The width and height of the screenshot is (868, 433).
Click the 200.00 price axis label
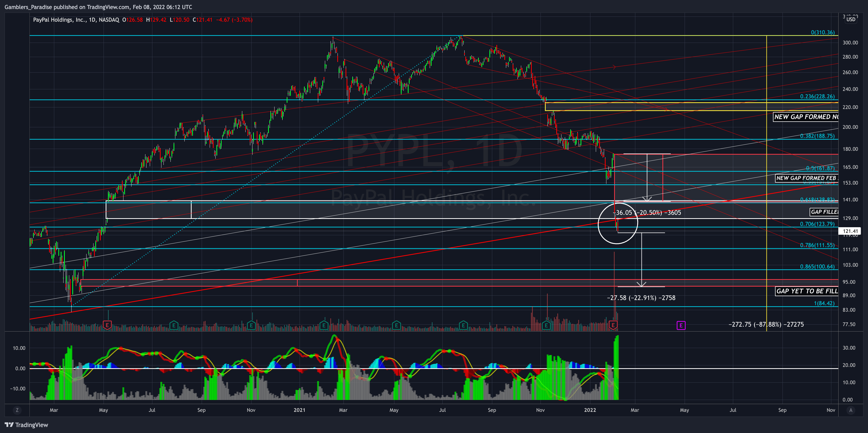pyautogui.click(x=850, y=127)
